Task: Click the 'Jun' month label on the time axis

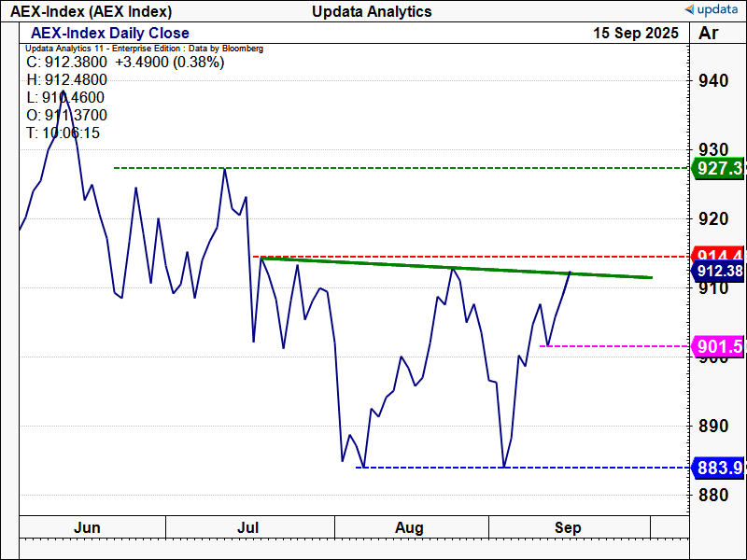Action: click(x=87, y=527)
